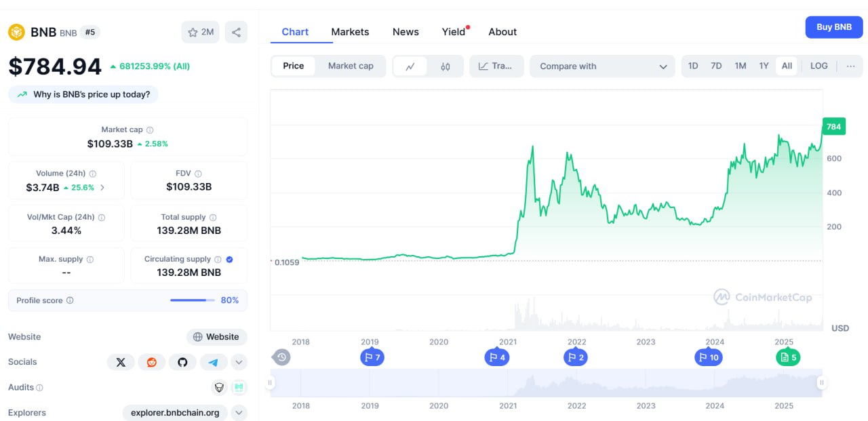Set chart range to 1D
The height and width of the screenshot is (421, 868).
click(x=693, y=66)
